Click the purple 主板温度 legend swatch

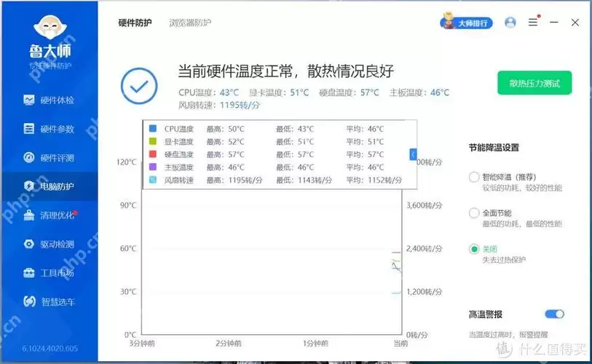[152, 167]
